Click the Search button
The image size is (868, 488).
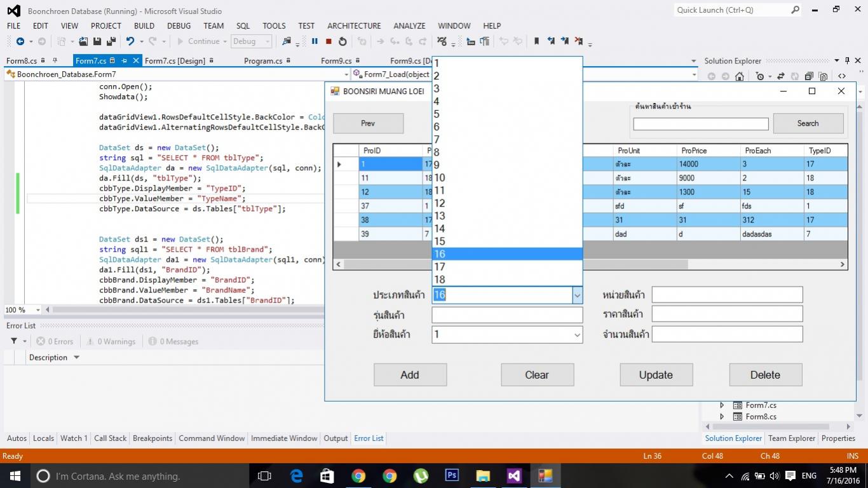pos(808,123)
